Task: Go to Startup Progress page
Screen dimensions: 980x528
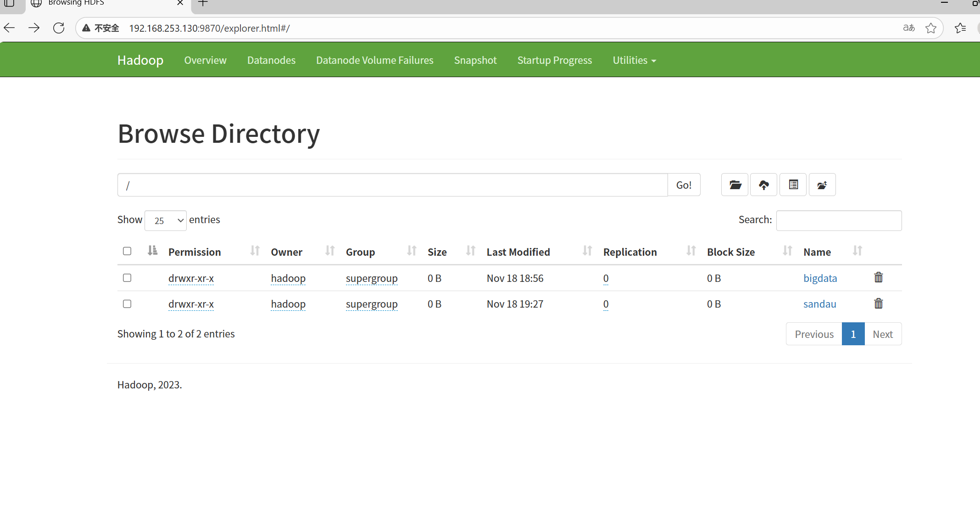Action: pos(554,60)
